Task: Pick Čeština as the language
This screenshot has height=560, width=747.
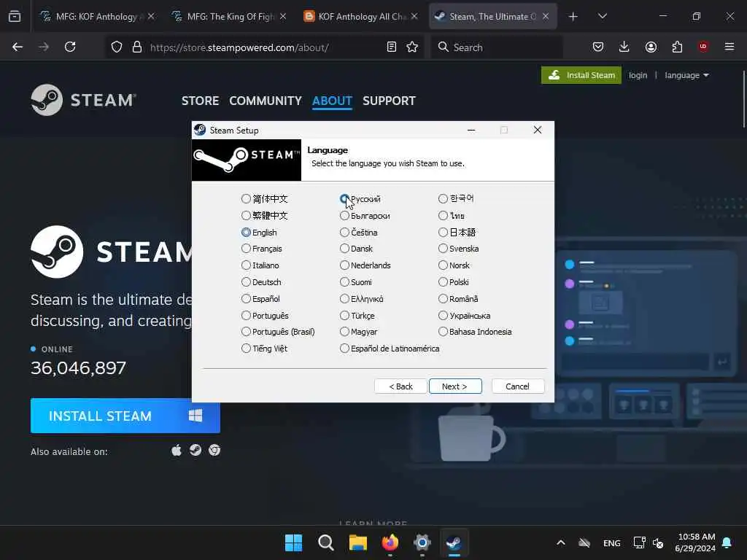Action: (344, 233)
